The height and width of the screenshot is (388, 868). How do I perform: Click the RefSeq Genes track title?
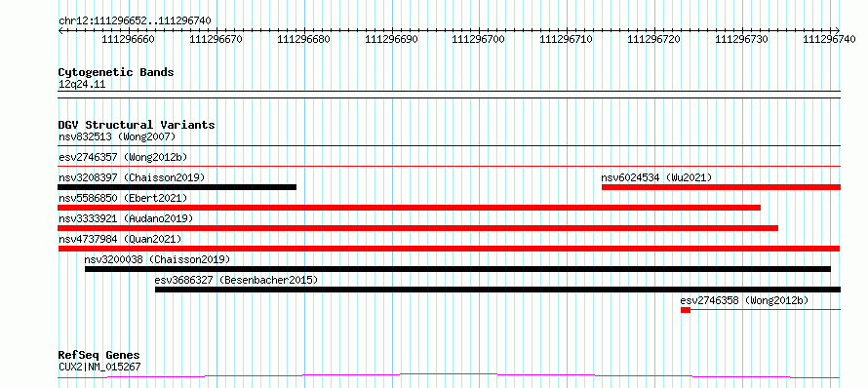[x=99, y=356]
